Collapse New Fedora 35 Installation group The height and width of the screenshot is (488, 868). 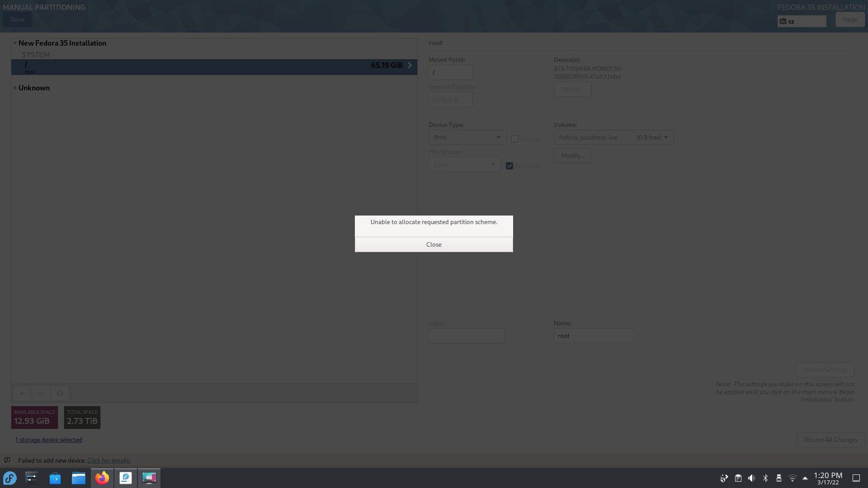pyautogui.click(x=15, y=43)
